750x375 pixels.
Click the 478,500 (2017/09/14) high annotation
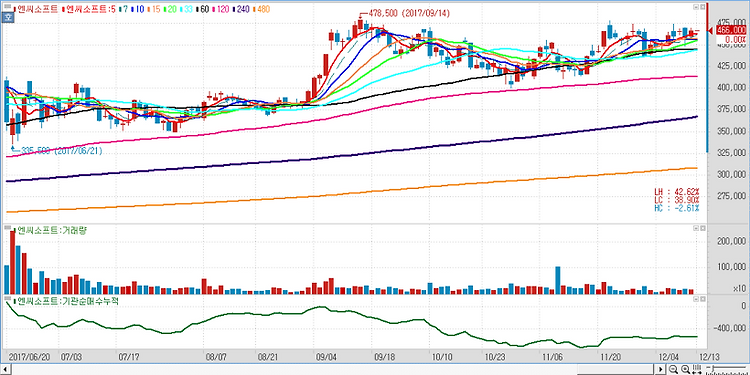pyautogui.click(x=408, y=14)
